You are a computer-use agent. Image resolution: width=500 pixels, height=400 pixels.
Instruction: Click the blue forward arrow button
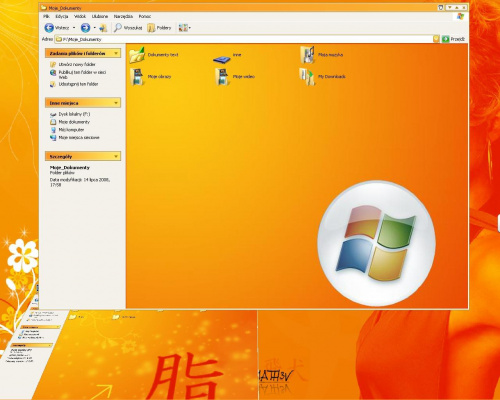[x=85, y=28]
